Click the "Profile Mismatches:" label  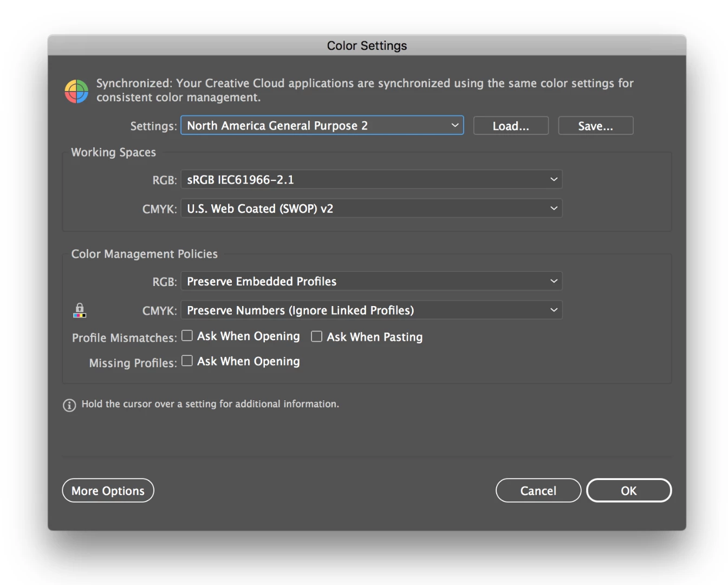pyautogui.click(x=125, y=337)
